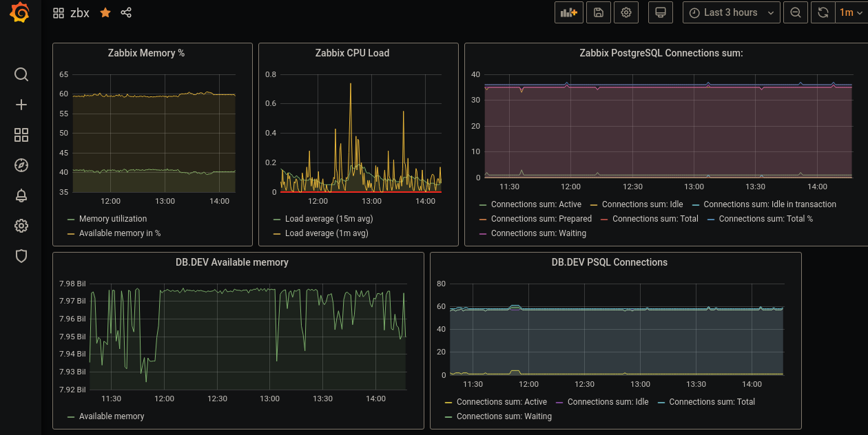Click the Available memory legend color line
This screenshot has width=868, height=435.
(71, 416)
